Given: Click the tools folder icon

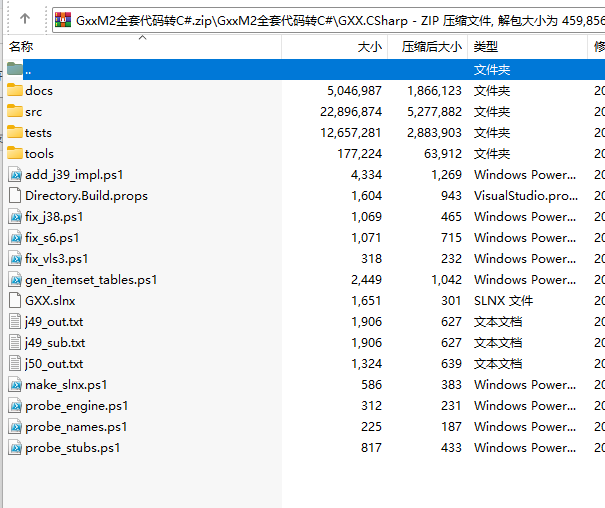Looking at the screenshot, I should pyautogui.click(x=15, y=153).
